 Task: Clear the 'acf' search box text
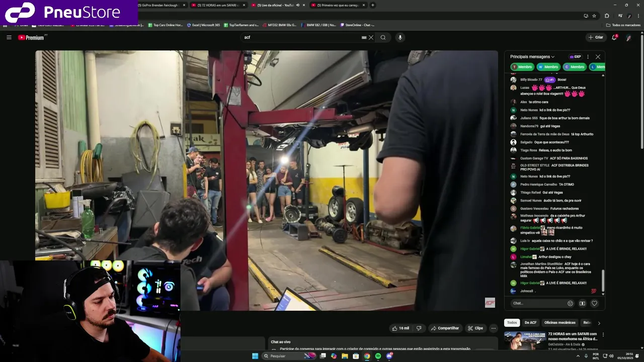[371, 37]
